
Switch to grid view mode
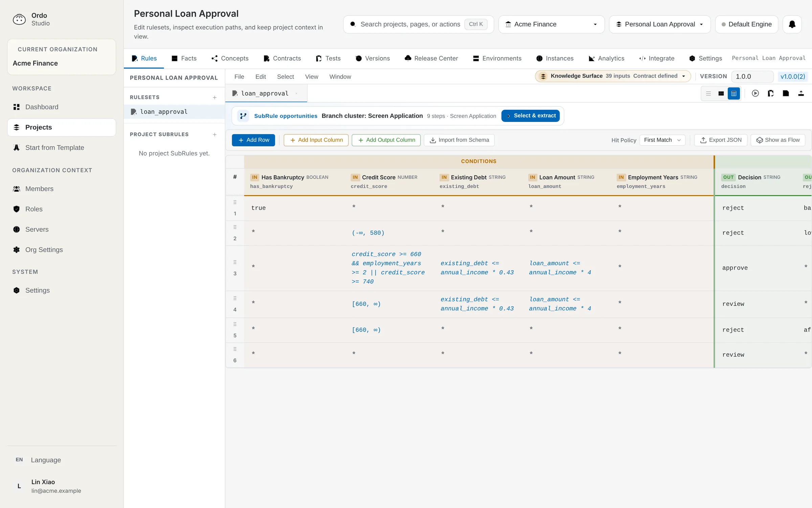click(x=721, y=93)
